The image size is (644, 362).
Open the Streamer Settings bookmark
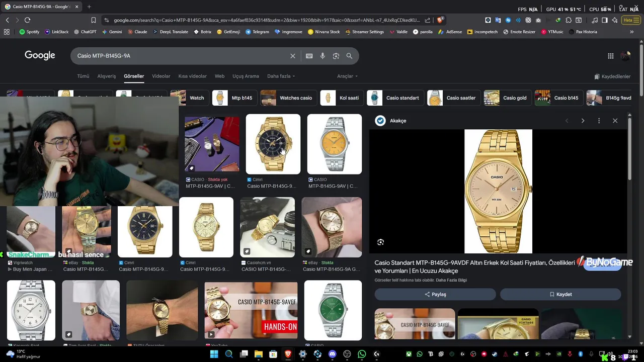pyautogui.click(x=364, y=32)
